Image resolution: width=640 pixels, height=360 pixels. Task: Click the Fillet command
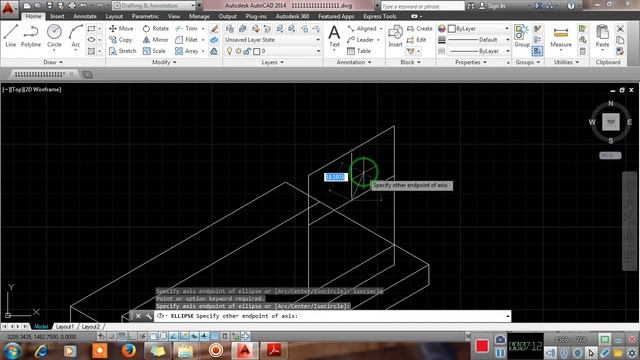click(x=187, y=40)
